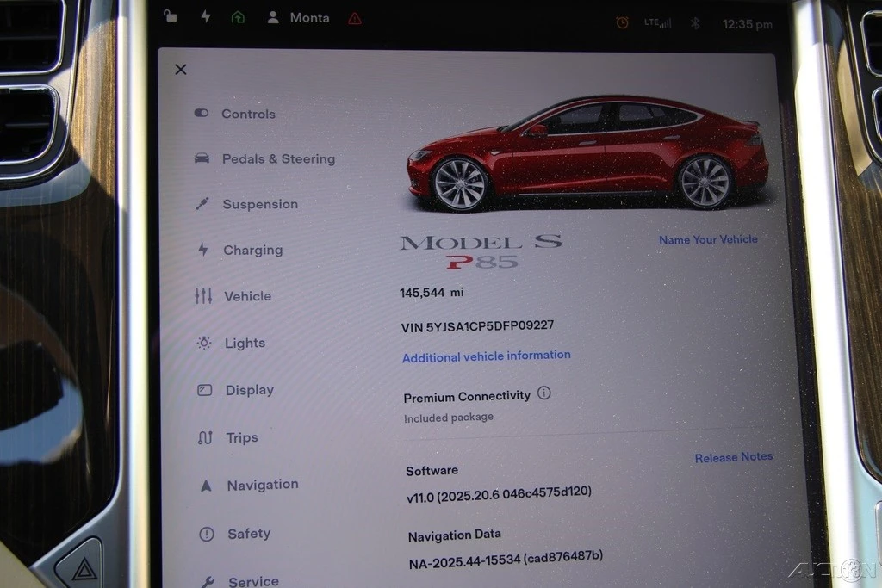Tap the unlocked padlock status icon

coord(170,15)
